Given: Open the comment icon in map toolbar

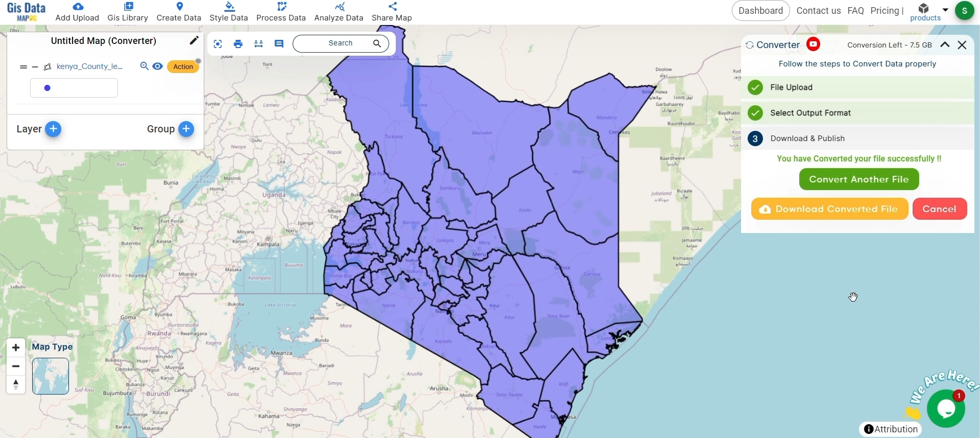Looking at the screenshot, I should tap(279, 44).
